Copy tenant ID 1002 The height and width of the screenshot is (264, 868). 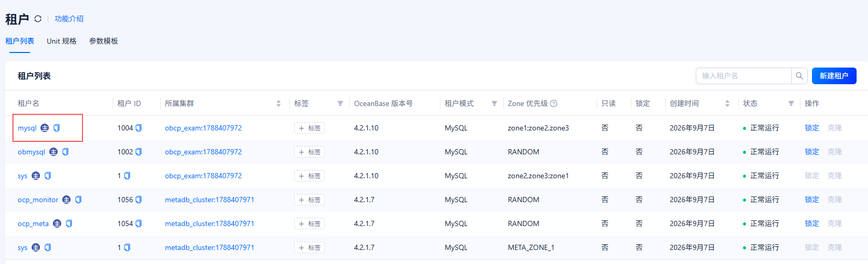click(139, 152)
